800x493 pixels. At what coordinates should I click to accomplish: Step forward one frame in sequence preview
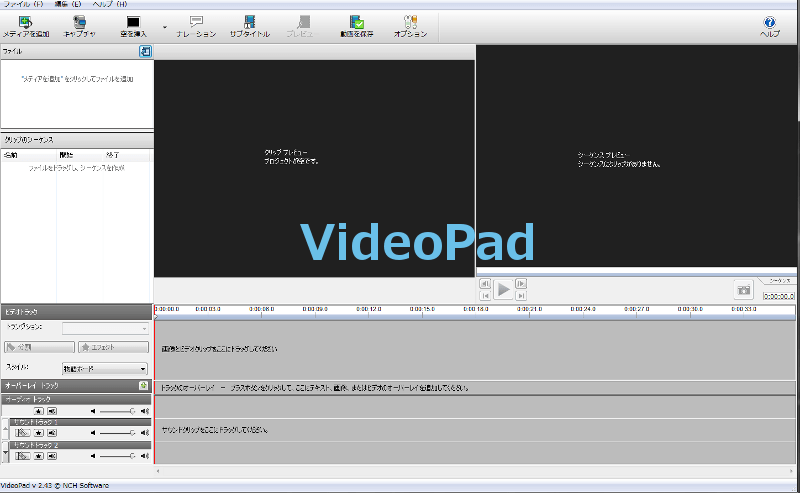pyautogui.click(x=521, y=284)
